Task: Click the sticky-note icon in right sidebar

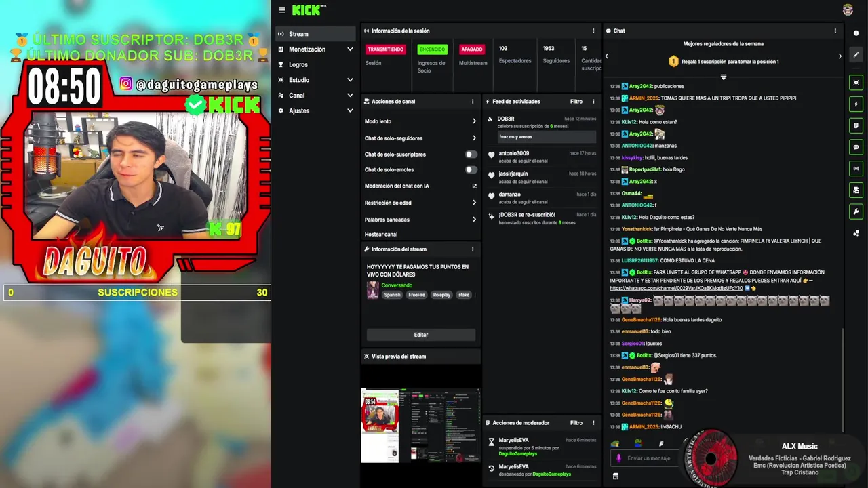Action: (856, 125)
